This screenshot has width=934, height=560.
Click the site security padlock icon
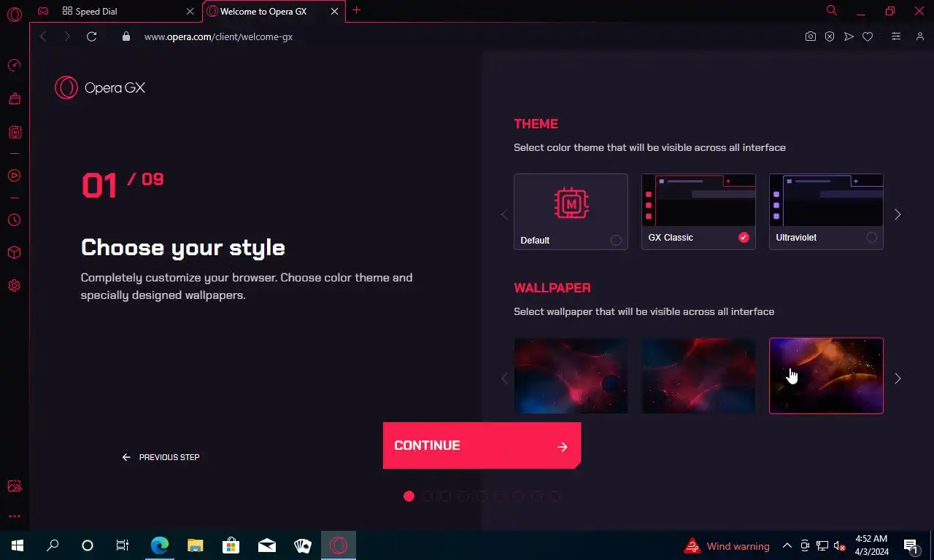pyautogui.click(x=126, y=36)
